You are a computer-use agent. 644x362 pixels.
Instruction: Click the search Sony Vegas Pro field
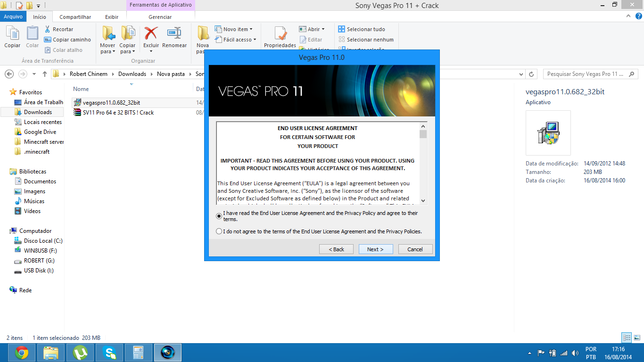(x=591, y=74)
